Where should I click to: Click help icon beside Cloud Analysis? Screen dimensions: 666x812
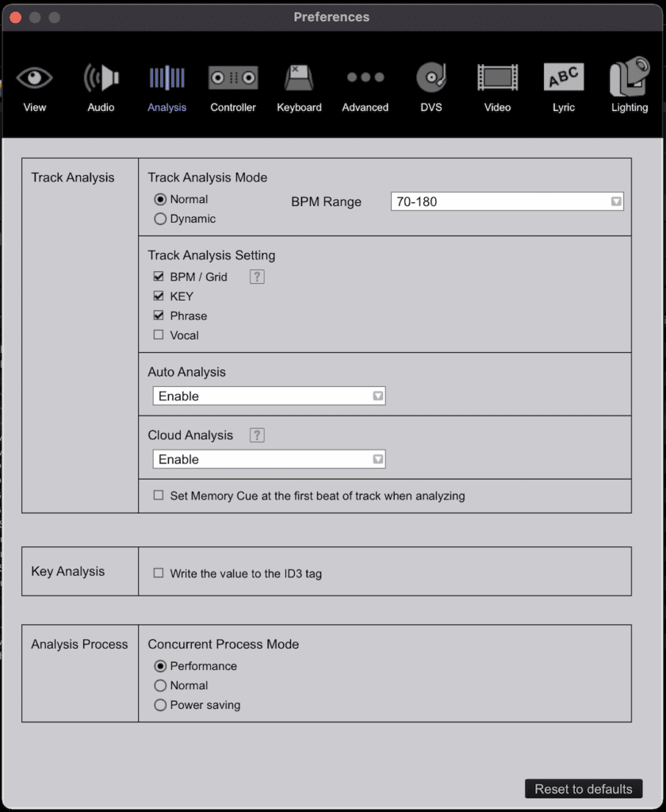pyautogui.click(x=256, y=435)
